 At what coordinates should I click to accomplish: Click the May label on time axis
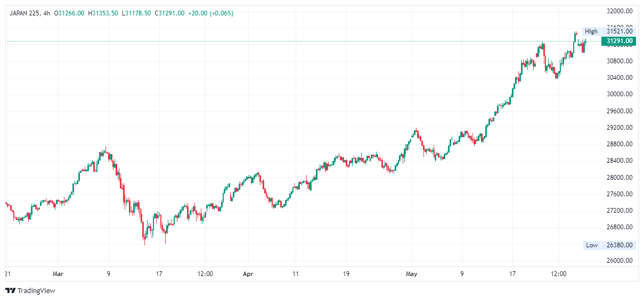point(411,274)
